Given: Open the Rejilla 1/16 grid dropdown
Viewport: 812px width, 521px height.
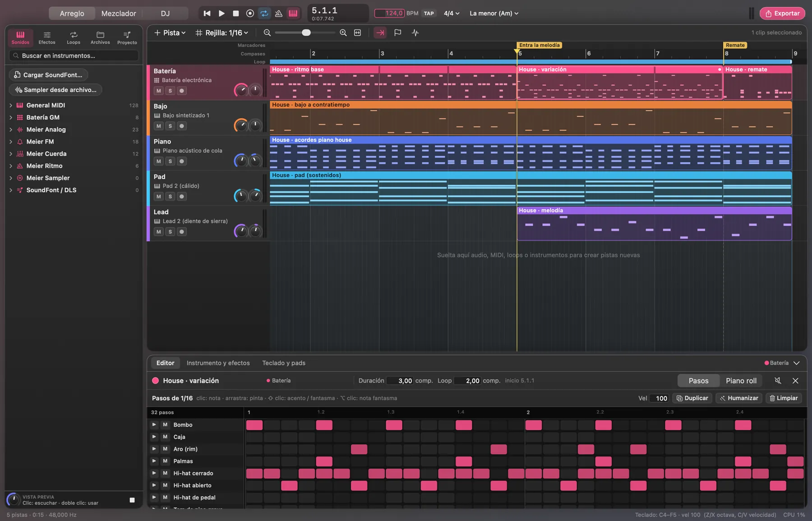Looking at the screenshot, I should pyautogui.click(x=222, y=32).
